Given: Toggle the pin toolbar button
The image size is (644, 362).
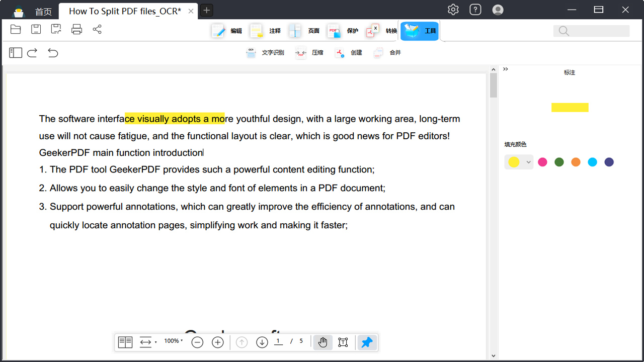Looking at the screenshot, I should click(x=367, y=342).
